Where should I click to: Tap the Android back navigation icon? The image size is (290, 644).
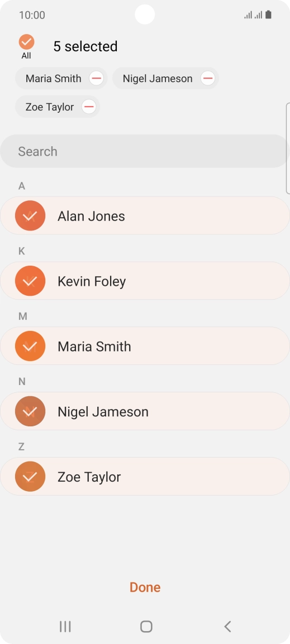(x=227, y=626)
